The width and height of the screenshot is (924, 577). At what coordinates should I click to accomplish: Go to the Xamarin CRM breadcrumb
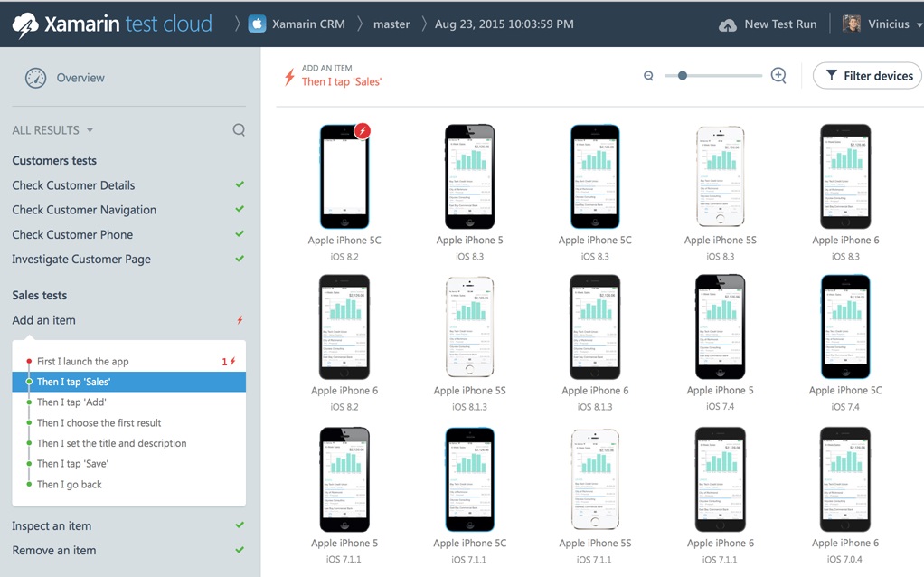(x=309, y=24)
